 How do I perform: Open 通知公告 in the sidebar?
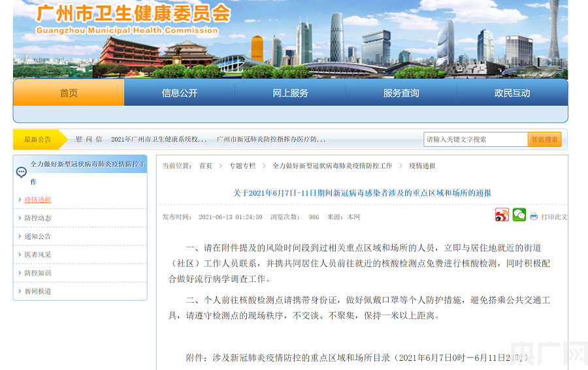click(x=38, y=236)
